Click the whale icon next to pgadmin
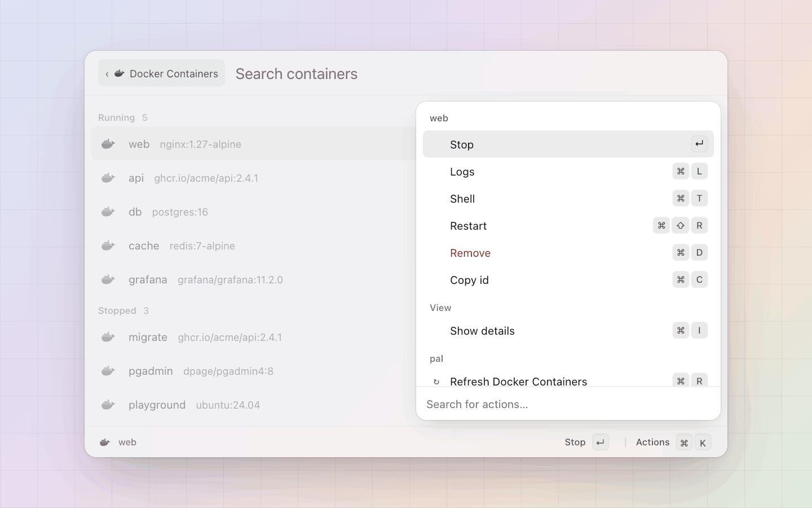 coord(108,371)
